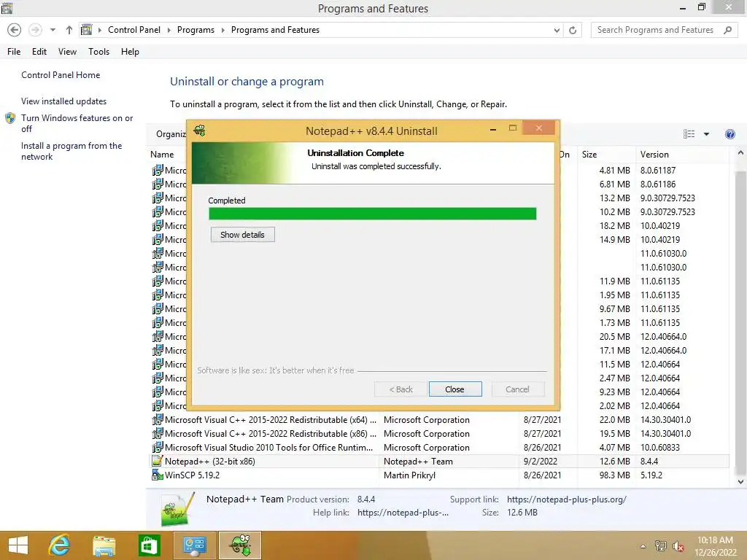The width and height of the screenshot is (747, 560).
Task: Open the Edit menu
Action: [39, 52]
